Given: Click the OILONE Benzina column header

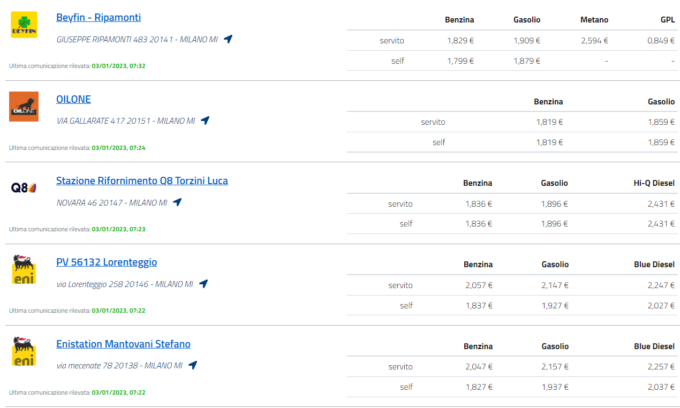Looking at the screenshot, I should pyautogui.click(x=548, y=101).
